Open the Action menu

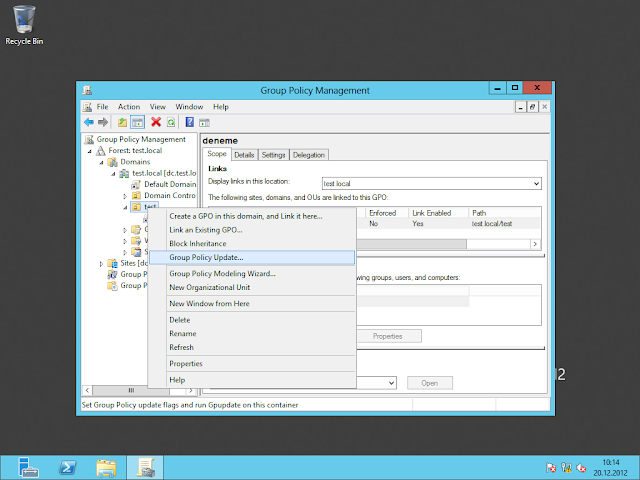click(x=129, y=106)
